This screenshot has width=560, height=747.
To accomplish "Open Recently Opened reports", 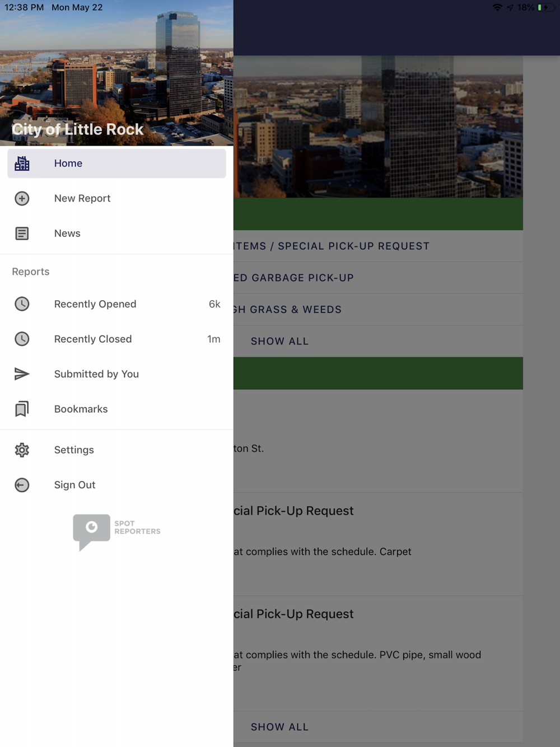I will coord(116,304).
